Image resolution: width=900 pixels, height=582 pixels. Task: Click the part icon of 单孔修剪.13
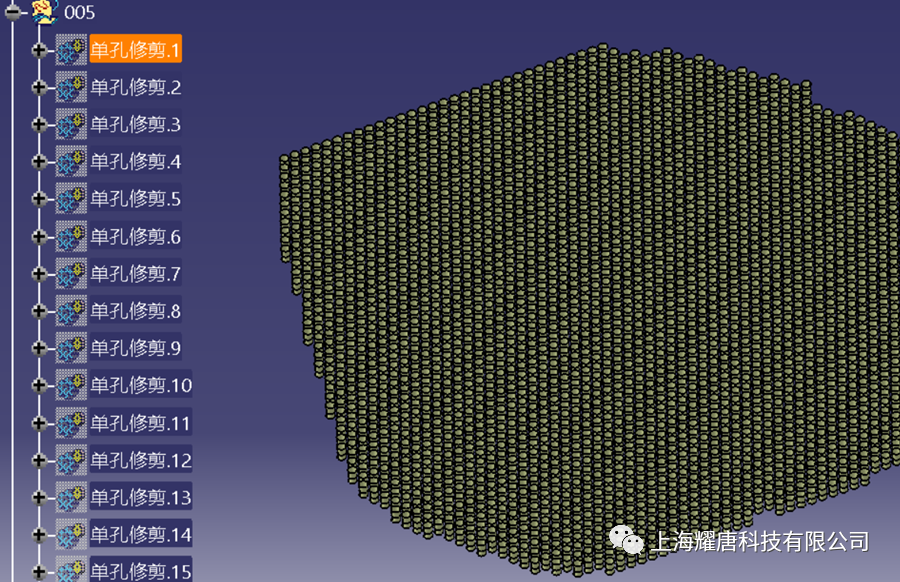(71, 497)
